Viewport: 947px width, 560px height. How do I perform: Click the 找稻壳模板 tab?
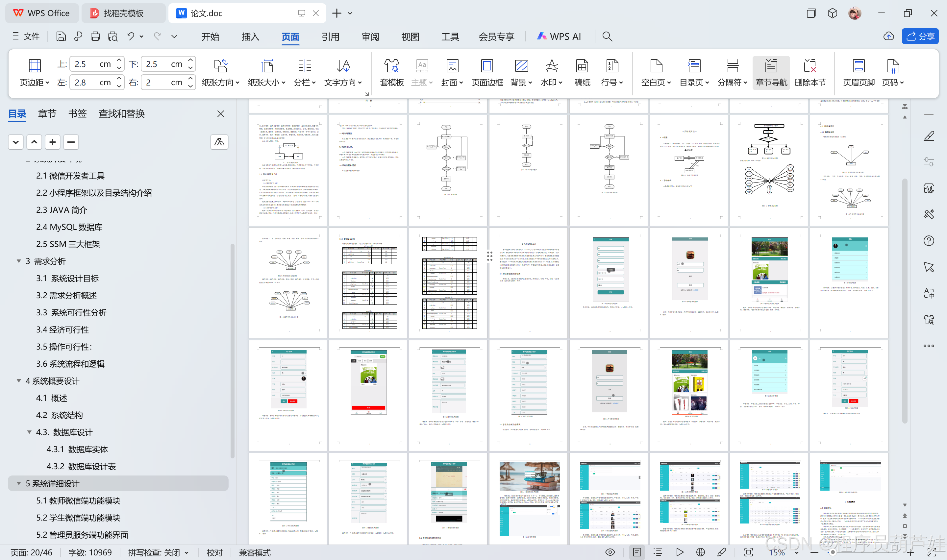tap(123, 13)
